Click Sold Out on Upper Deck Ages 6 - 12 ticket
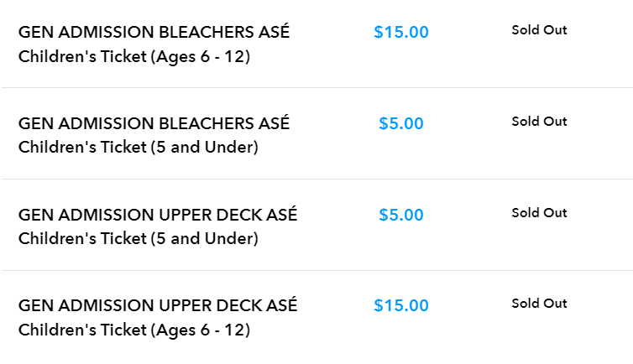 [539, 304]
